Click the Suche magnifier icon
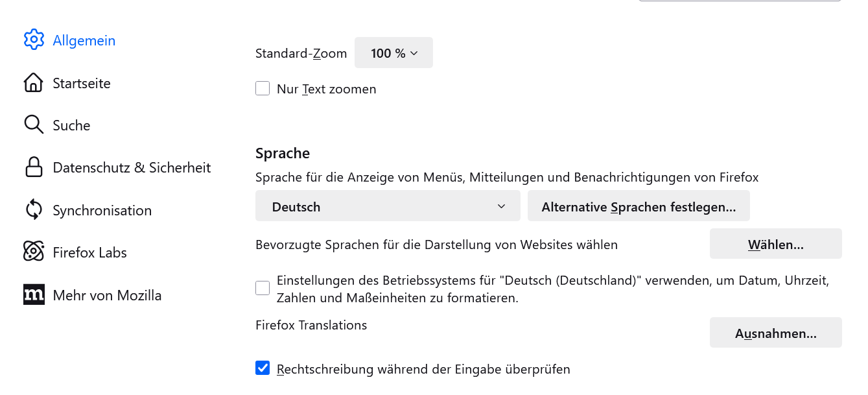The width and height of the screenshot is (868, 395). pyautogui.click(x=34, y=125)
